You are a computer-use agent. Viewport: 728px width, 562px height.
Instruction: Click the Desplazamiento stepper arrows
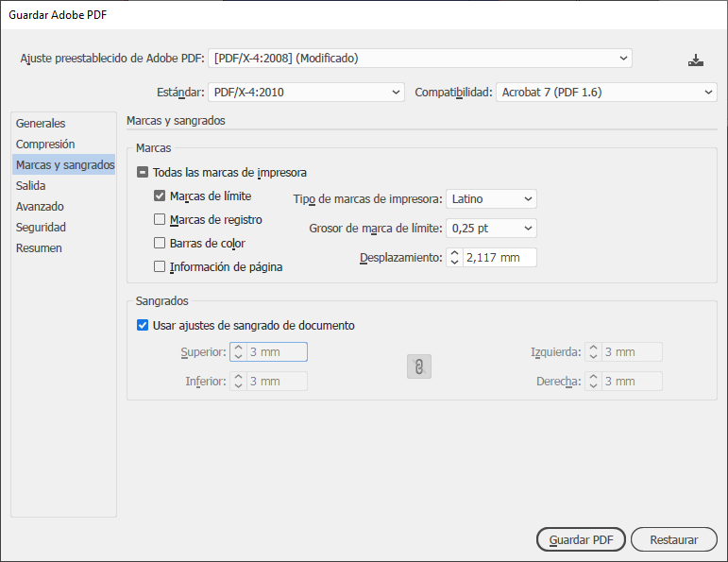point(454,257)
